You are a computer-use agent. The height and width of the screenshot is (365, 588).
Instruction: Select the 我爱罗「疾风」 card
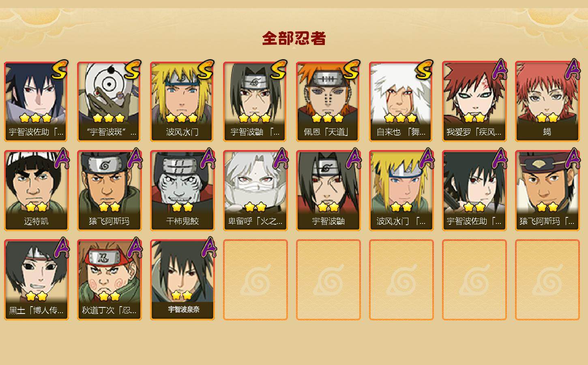point(474,101)
